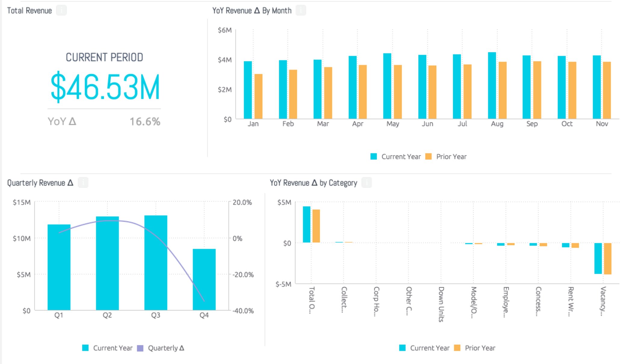Viewport: 630px width, 364px height.
Task: Select Vacancy prior year negative bar
Action: 608,259
